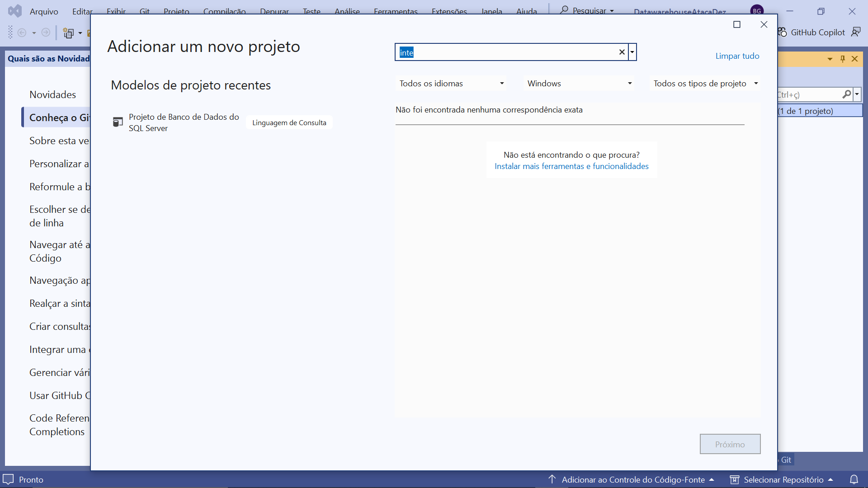The image size is (868, 488).
Task: Open the search history dropdown arrow
Action: click(632, 52)
